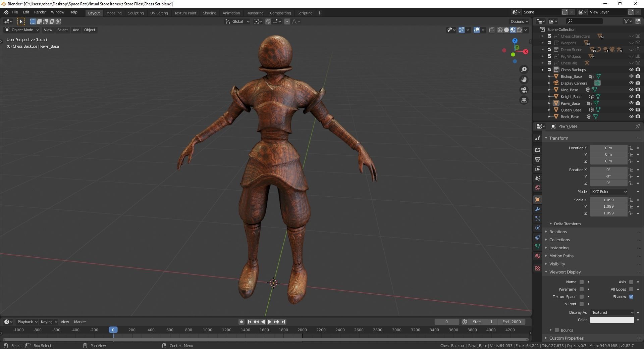644x349 pixels.
Task: Hide Pawn_Base using its eye icon
Action: click(631, 103)
